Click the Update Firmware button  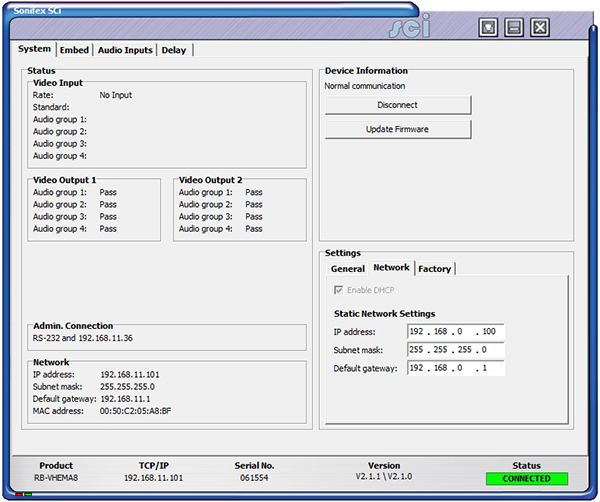tap(398, 129)
